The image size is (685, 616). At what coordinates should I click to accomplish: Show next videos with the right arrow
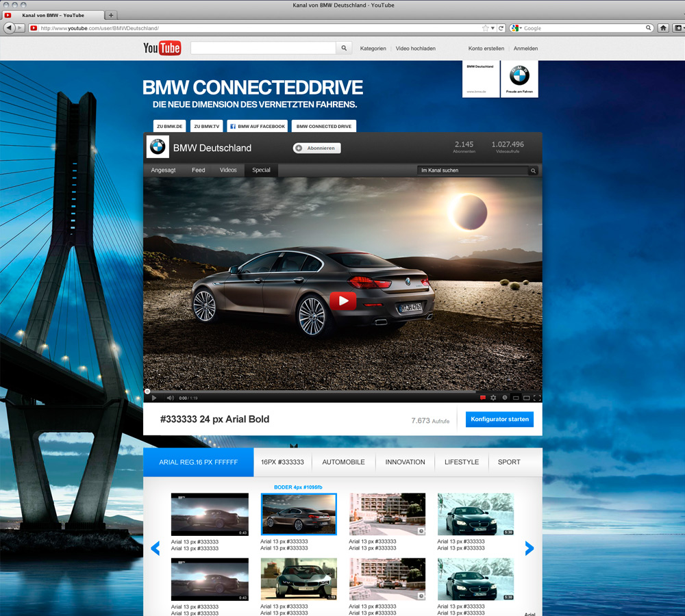529,548
